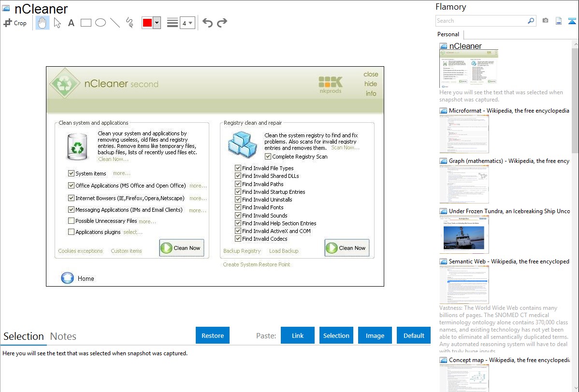
Task: Paste as Link
Action: [x=298, y=335]
